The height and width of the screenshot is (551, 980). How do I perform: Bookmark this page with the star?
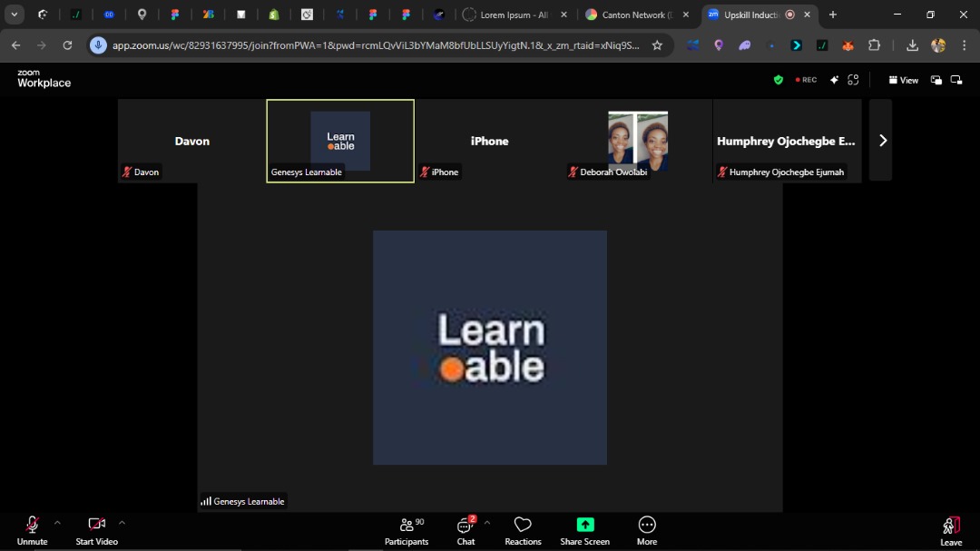point(657,45)
